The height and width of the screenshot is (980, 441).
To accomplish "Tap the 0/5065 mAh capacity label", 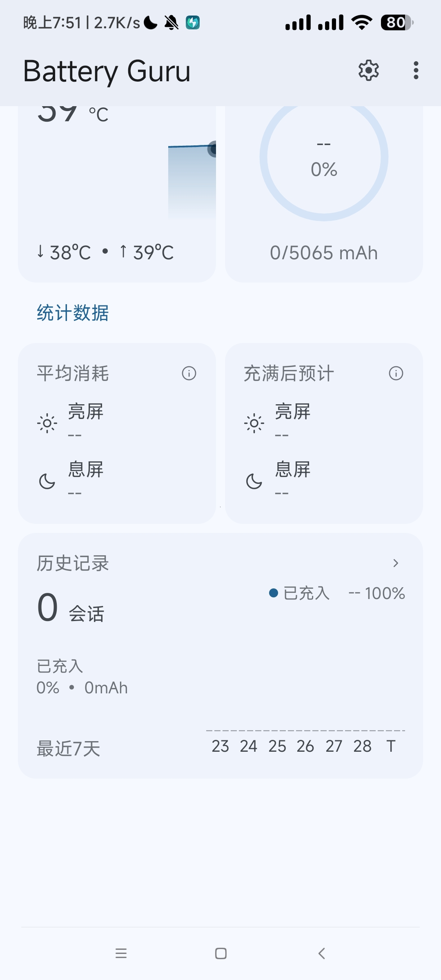I will 324,253.
